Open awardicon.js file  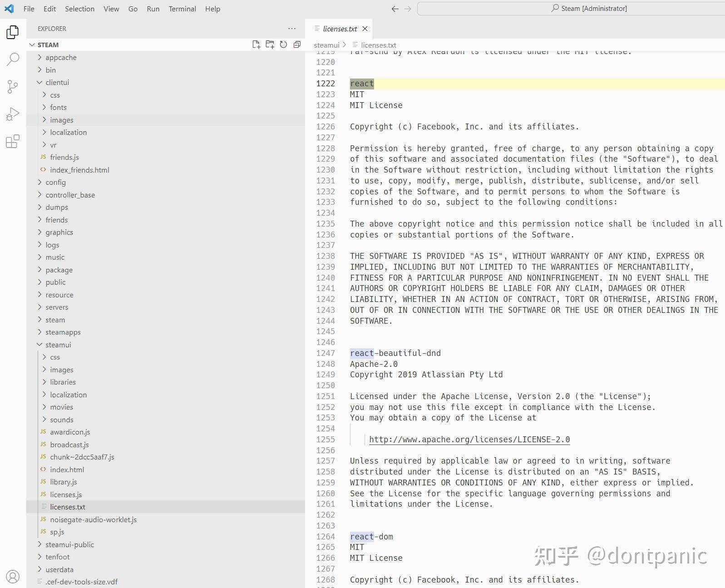[x=70, y=432]
